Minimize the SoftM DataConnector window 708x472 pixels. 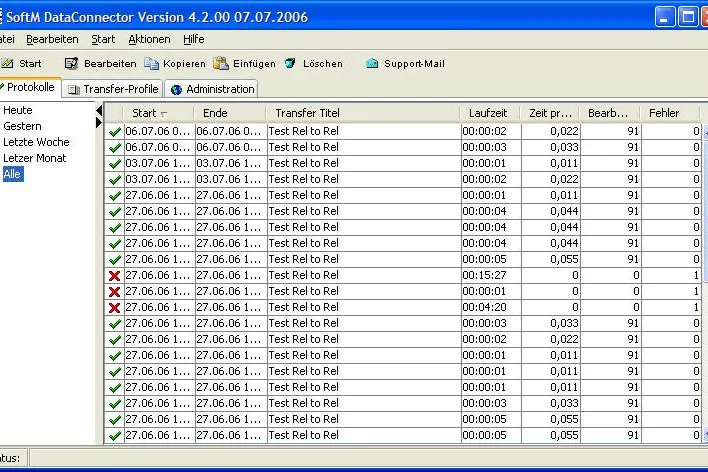coord(665,17)
